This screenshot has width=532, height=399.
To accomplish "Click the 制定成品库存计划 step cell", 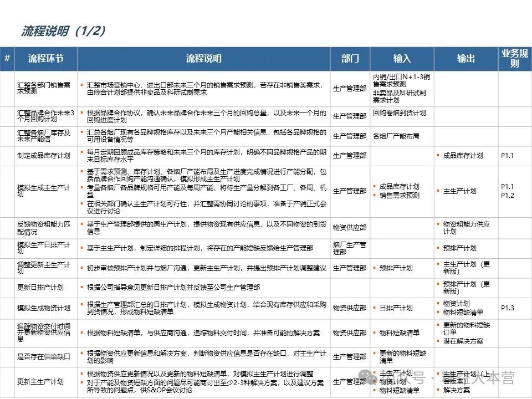I will point(44,156).
